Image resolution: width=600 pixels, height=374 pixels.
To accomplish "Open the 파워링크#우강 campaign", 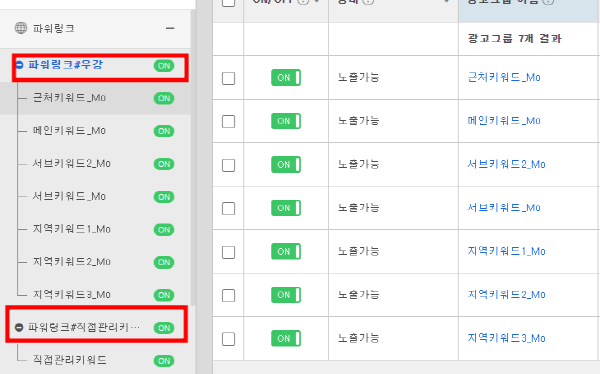I will [65, 65].
